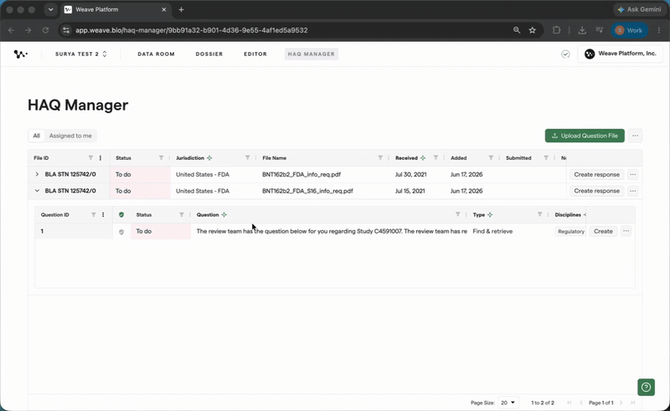Open the EDITOR tab
This screenshot has width=670, height=411.
(x=255, y=54)
